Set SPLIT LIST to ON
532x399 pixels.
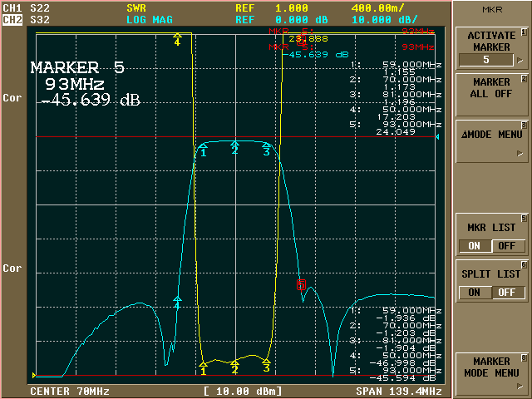pyautogui.click(x=475, y=293)
